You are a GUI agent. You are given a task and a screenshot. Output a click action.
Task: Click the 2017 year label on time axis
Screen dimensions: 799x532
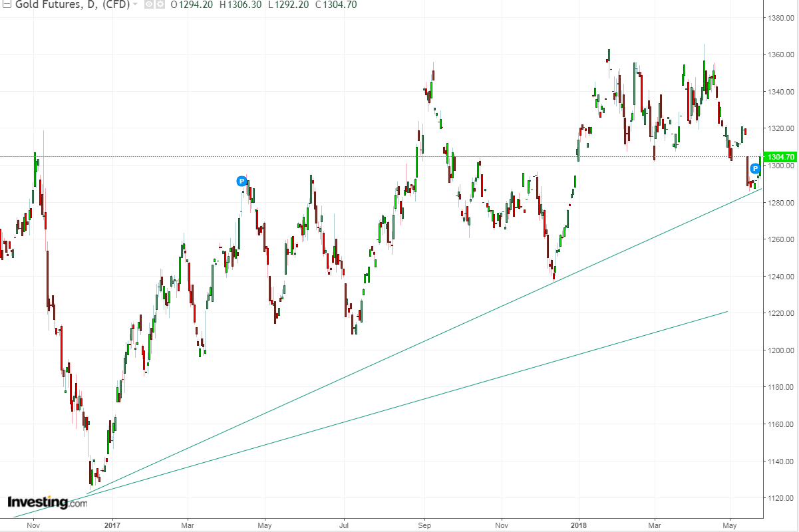tap(112, 525)
